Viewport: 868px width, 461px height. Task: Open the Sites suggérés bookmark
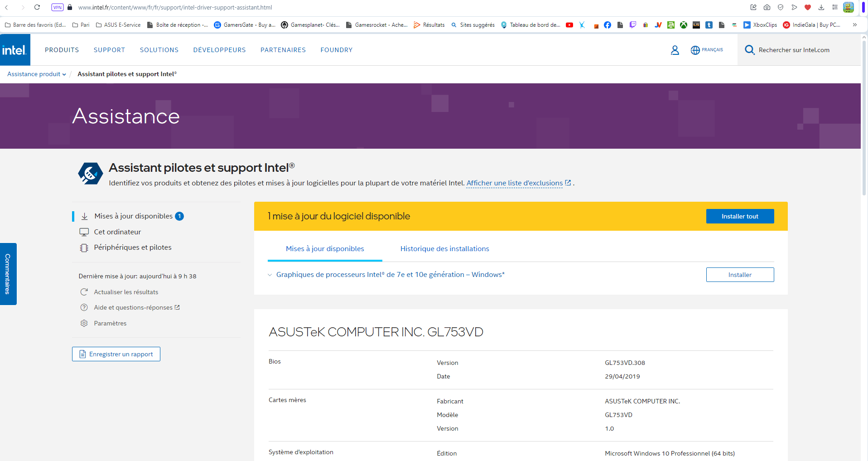click(473, 25)
